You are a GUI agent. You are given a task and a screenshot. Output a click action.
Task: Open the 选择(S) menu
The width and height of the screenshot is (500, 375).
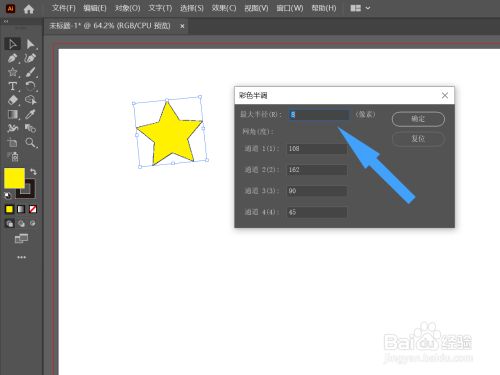pos(192,8)
